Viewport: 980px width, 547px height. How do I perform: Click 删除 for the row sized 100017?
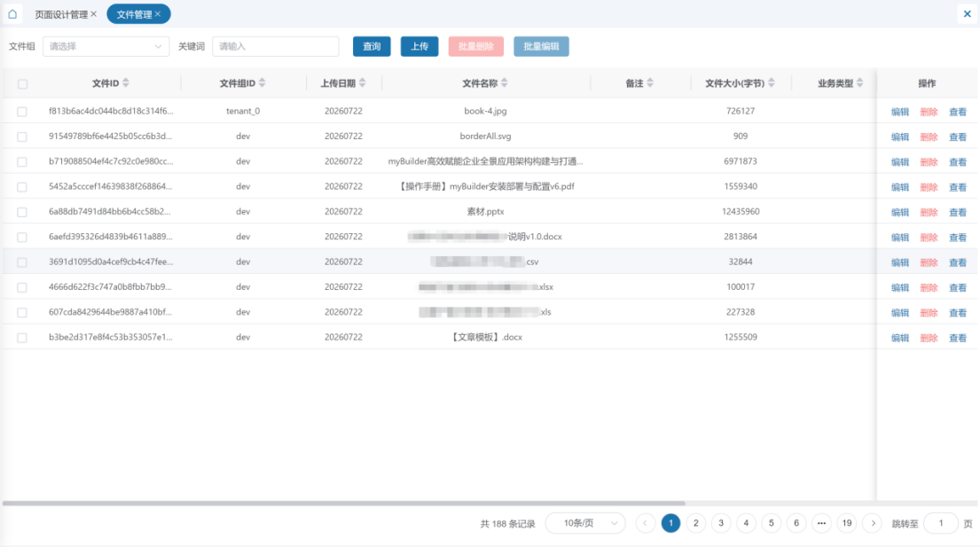tap(929, 288)
